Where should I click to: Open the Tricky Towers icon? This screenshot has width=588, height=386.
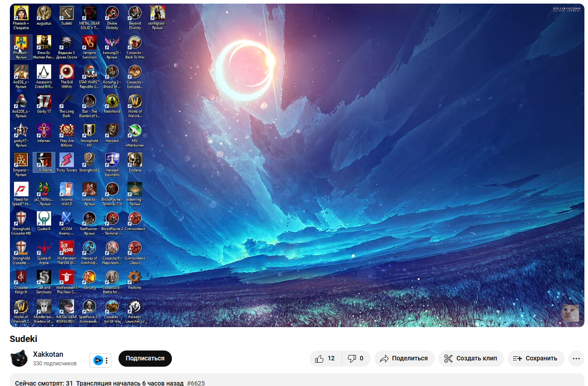click(x=66, y=162)
